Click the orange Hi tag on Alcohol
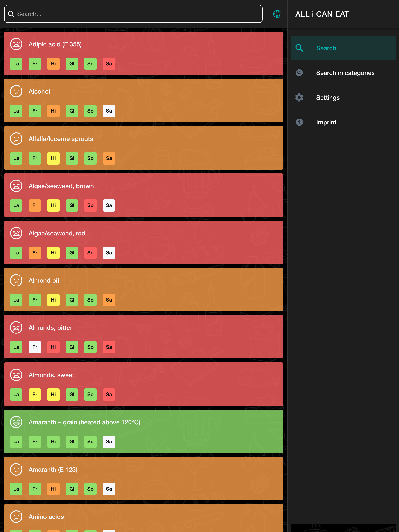This screenshot has width=399, height=532. pyautogui.click(x=53, y=111)
